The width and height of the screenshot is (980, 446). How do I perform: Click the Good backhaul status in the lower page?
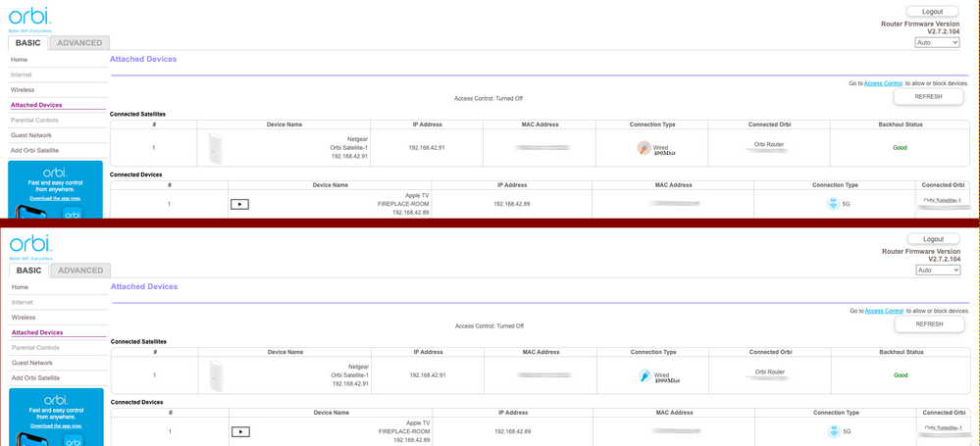(x=901, y=375)
